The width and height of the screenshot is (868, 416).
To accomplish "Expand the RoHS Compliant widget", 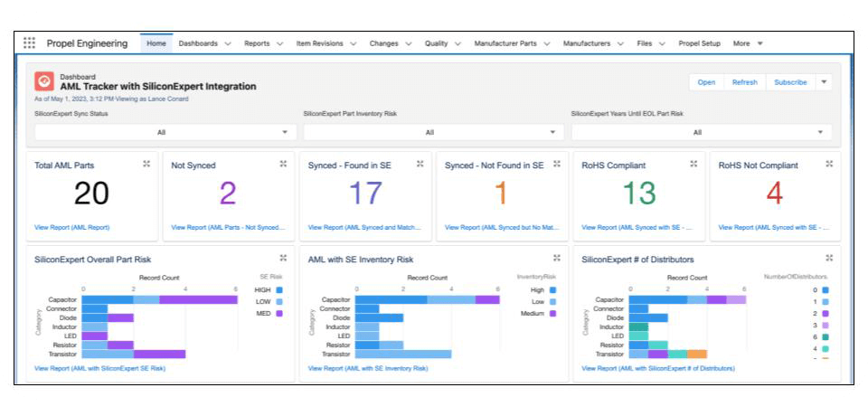I will click(693, 164).
